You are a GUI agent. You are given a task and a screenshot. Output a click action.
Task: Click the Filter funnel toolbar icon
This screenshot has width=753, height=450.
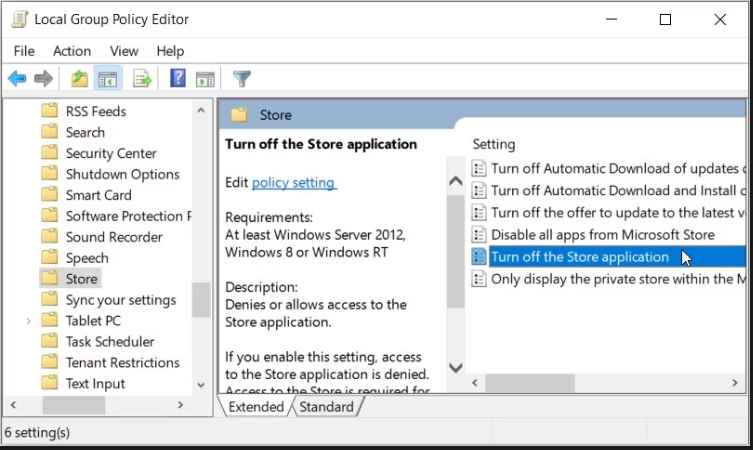[x=242, y=78]
